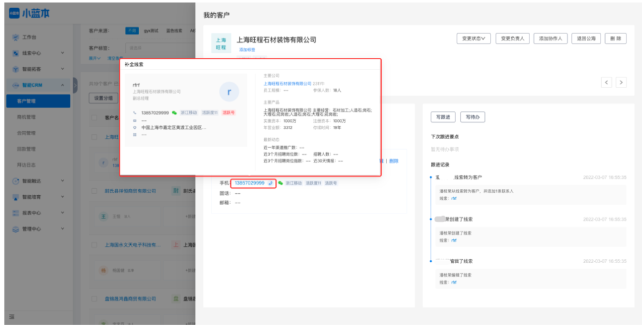The width and height of the screenshot is (644, 326).
Task: Open 上海旺程石材装饰有限公司 link in popup
Action: coord(287,83)
